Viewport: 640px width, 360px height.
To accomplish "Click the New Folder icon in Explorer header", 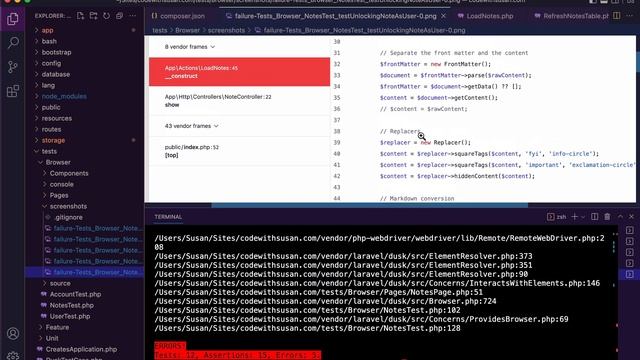I will tap(93, 16).
